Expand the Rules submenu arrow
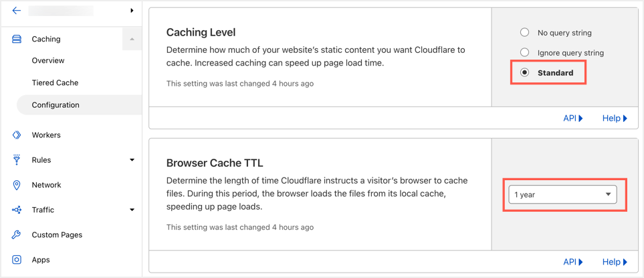 click(132, 160)
